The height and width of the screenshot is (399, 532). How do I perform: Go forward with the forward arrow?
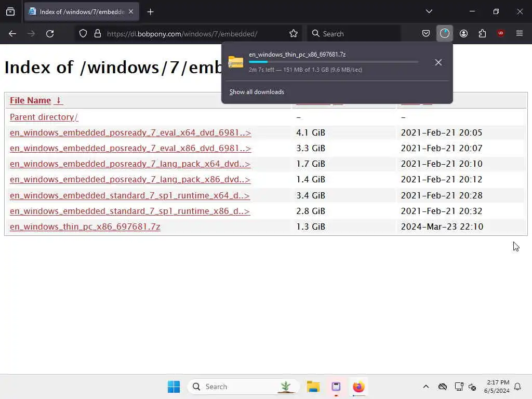(31, 34)
